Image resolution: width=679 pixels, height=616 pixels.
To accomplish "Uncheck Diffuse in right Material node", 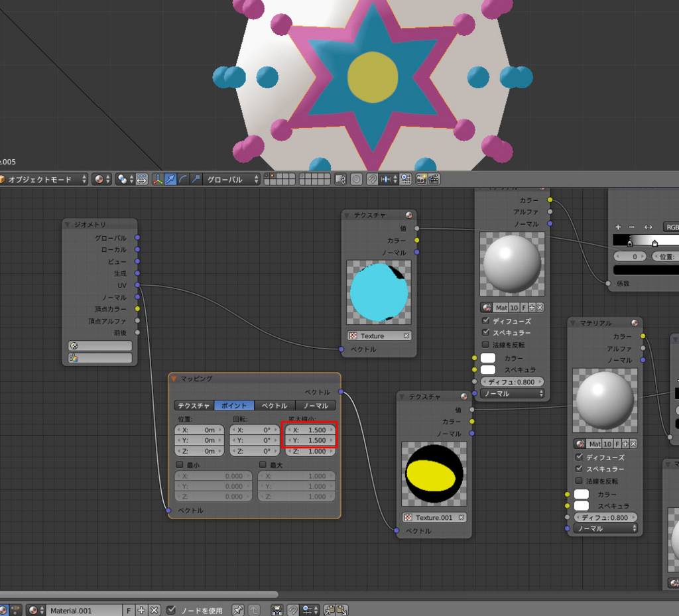I will (x=579, y=457).
